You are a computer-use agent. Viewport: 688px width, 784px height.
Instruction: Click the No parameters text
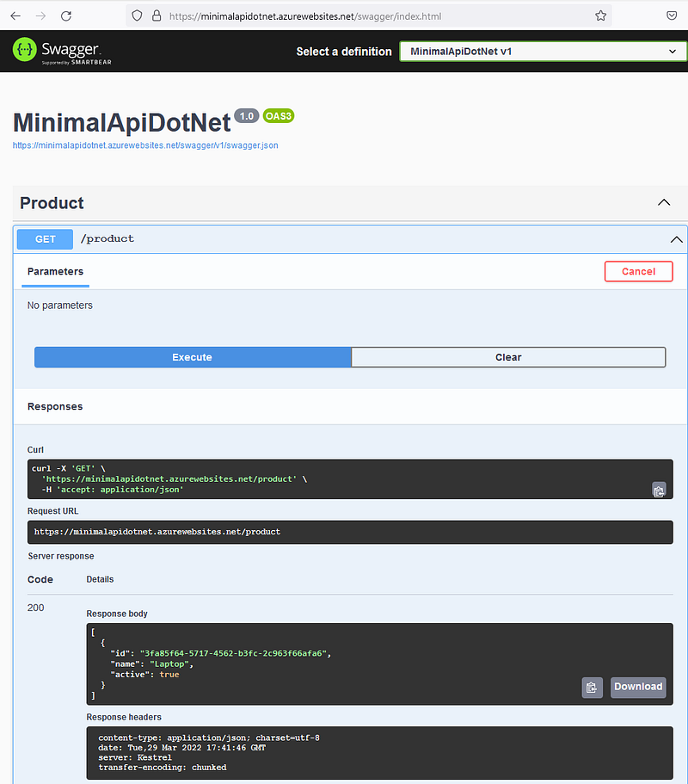click(60, 306)
